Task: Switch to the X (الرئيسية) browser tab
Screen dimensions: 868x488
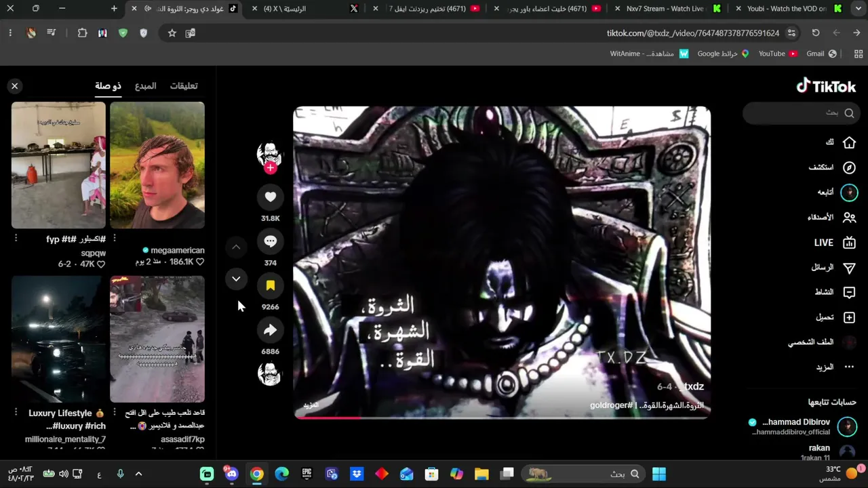Action: coord(305,9)
